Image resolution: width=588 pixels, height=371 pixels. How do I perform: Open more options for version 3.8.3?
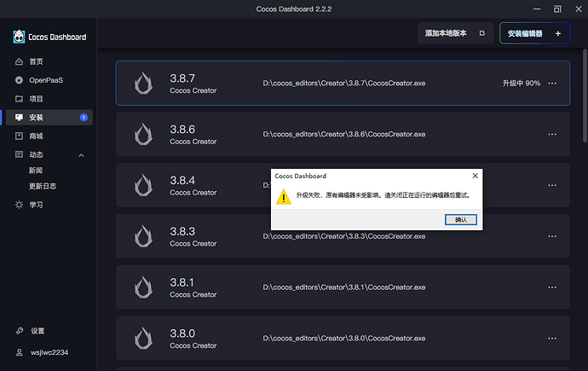click(x=552, y=236)
